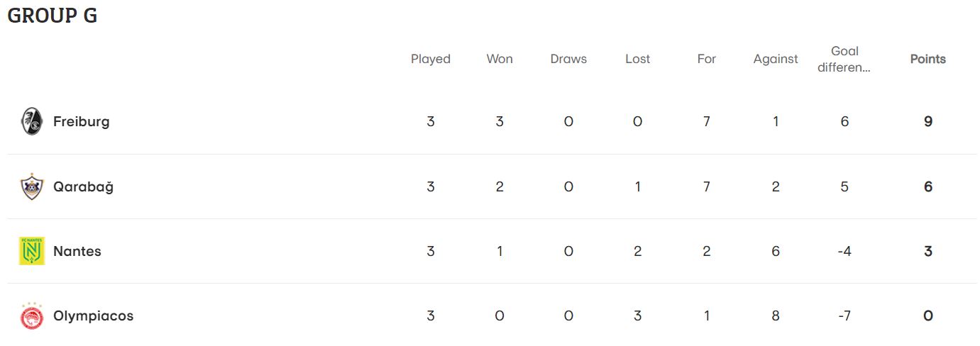The image size is (980, 346).
Task: Click the Lost column header
Action: tap(637, 59)
